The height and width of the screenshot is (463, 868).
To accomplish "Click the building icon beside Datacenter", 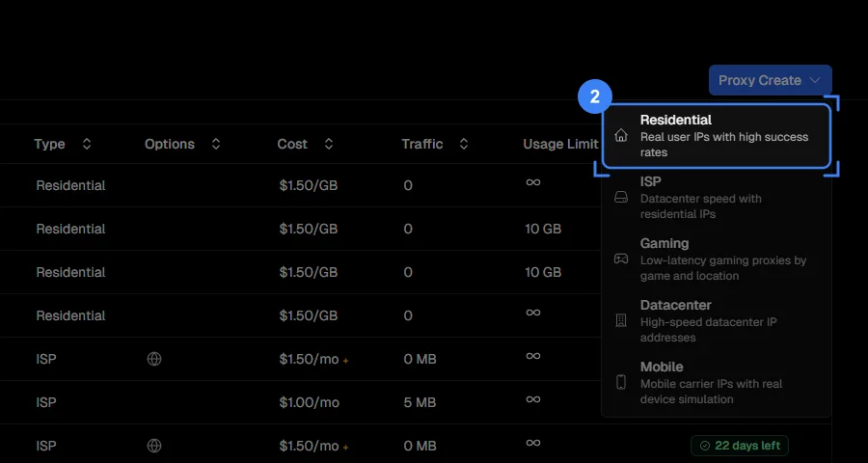I will (621, 320).
